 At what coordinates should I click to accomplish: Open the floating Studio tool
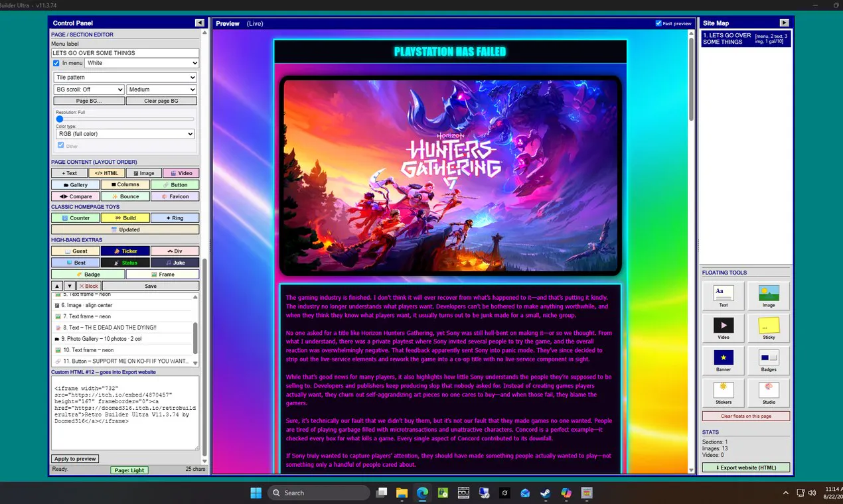tap(769, 393)
